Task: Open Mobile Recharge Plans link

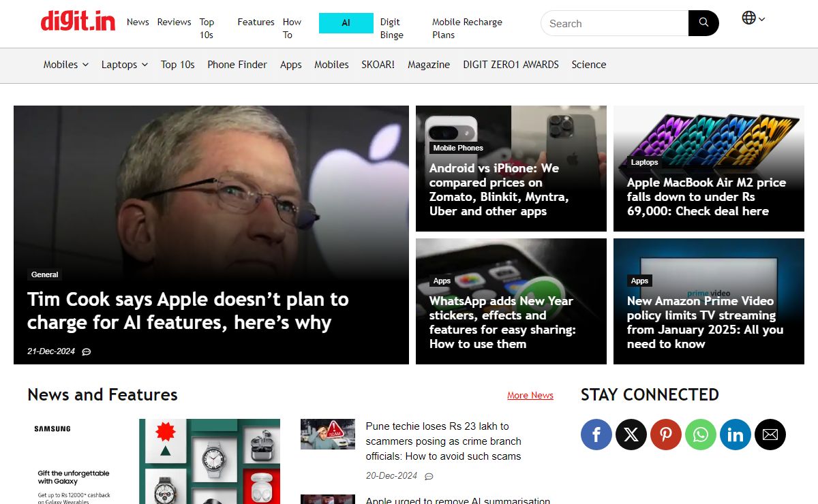Action: point(467,29)
